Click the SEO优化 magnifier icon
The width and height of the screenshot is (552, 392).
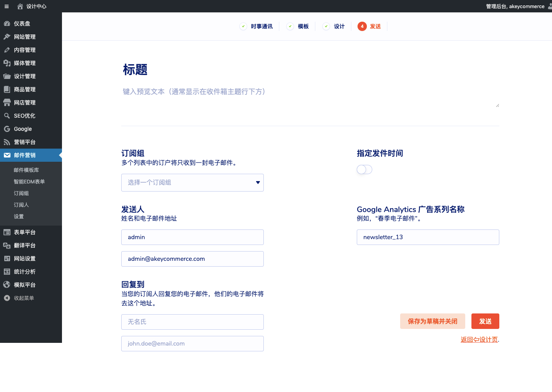[7, 116]
